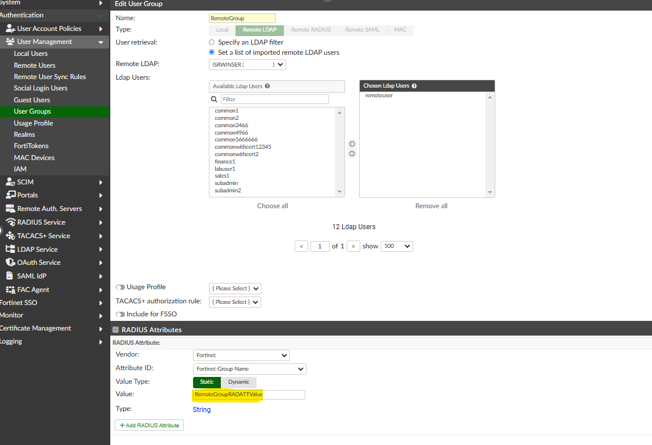The width and height of the screenshot is (652, 445).
Task: Click the OAuth Service shield icon
Action: click(x=10, y=262)
